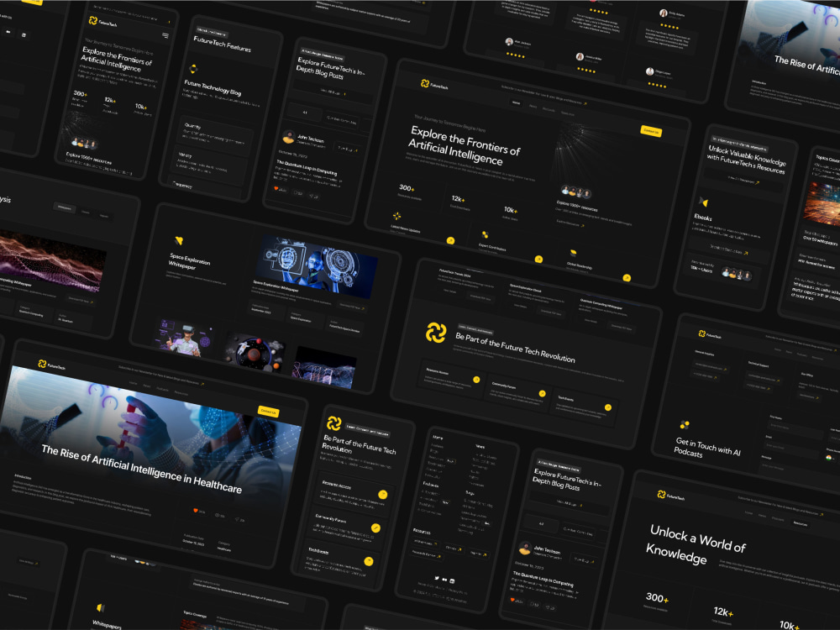The image size is (840, 630).
Task: Click View All Blogs in bottom blog screen
Action: coord(568,504)
